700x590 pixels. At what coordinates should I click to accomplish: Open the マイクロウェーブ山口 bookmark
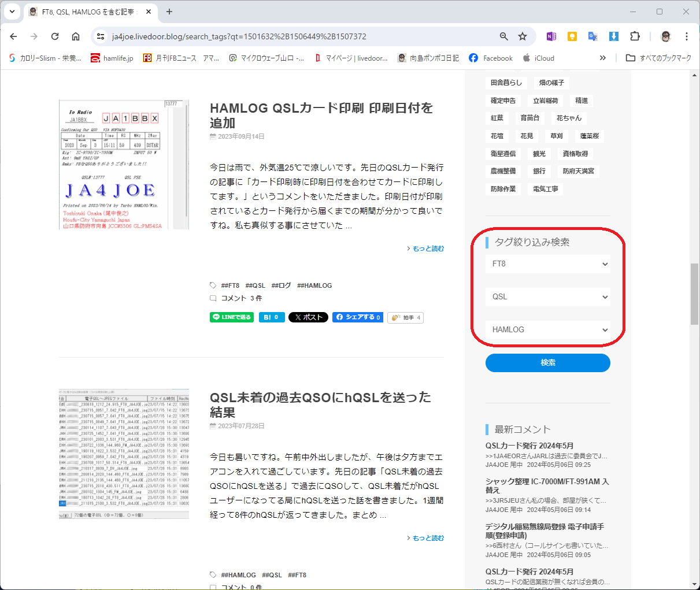pyautogui.click(x=266, y=58)
